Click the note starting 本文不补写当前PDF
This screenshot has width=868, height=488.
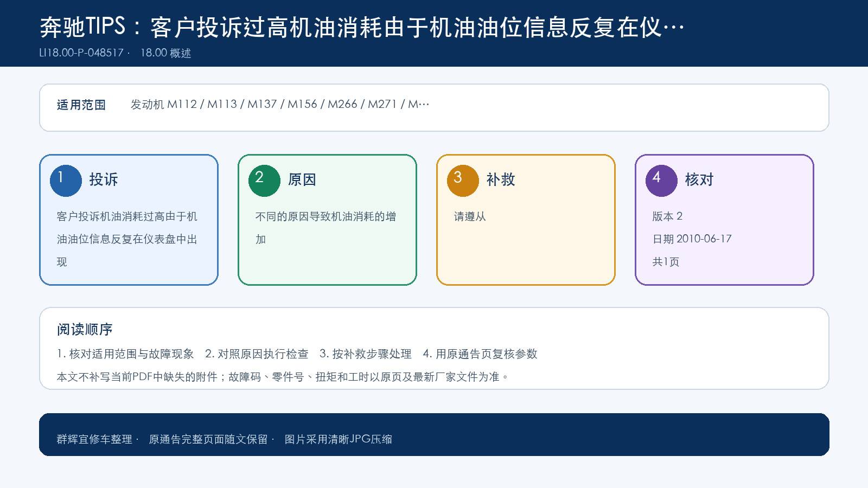click(x=283, y=377)
